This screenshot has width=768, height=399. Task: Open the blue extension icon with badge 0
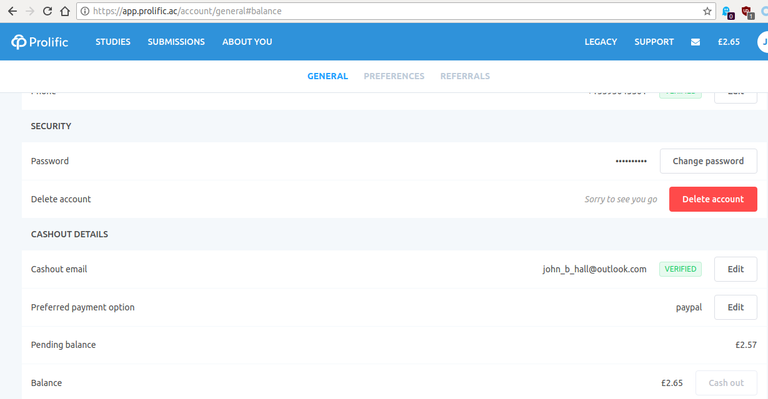click(x=728, y=12)
